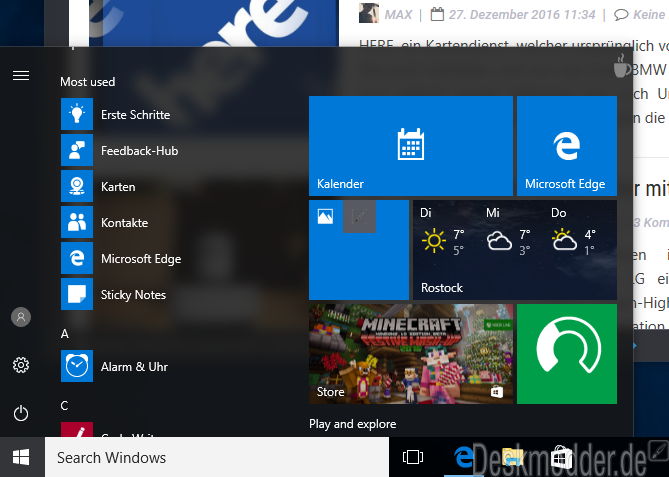
Task: Open Settings gear in Start sidebar
Action: 21,365
